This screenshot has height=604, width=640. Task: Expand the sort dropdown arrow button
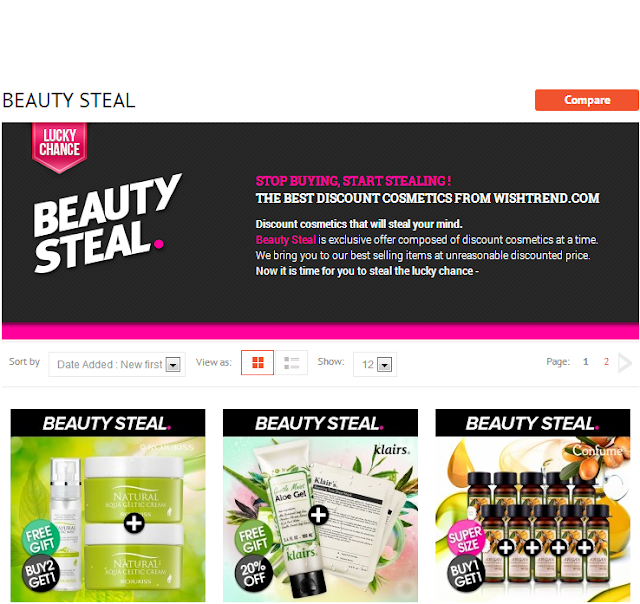173,364
